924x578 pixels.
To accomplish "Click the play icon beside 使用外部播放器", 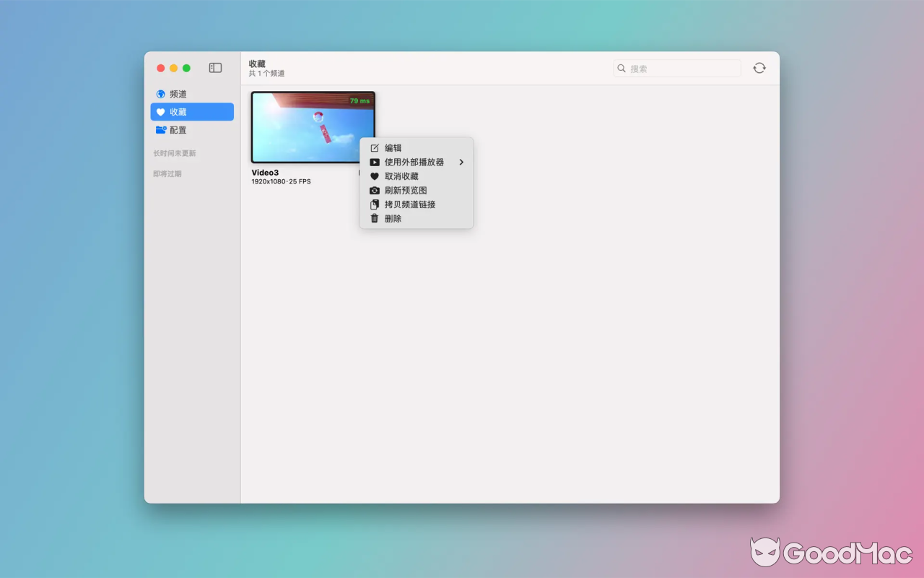I will point(374,162).
